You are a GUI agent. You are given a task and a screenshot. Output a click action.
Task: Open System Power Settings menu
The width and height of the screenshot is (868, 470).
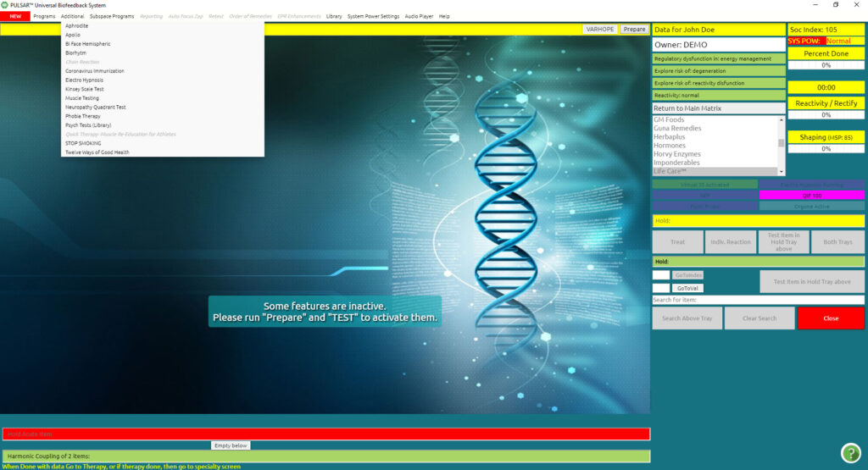(x=373, y=16)
